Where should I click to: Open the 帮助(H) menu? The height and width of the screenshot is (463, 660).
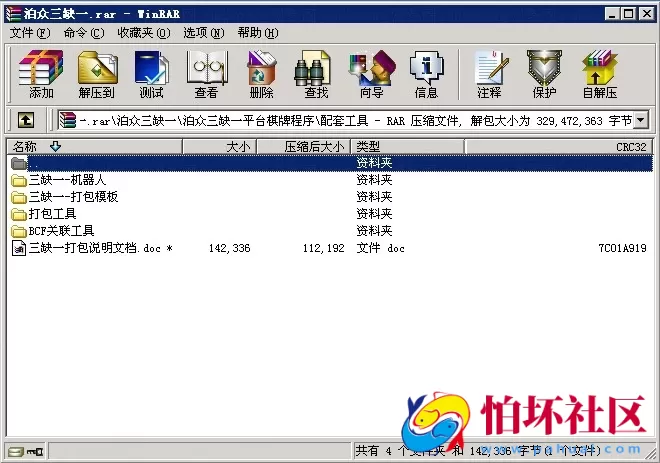pos(258,33)
